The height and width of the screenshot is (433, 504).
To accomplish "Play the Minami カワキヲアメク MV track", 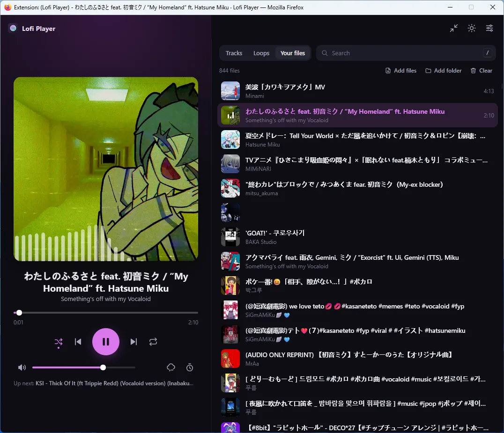I will click(x=357, y=91).
